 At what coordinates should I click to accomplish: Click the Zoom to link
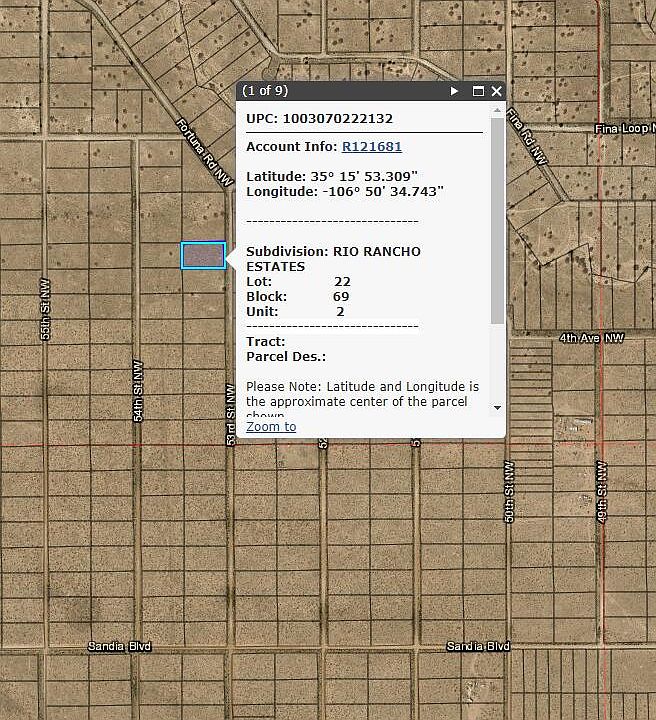click(x=271, y=427)
